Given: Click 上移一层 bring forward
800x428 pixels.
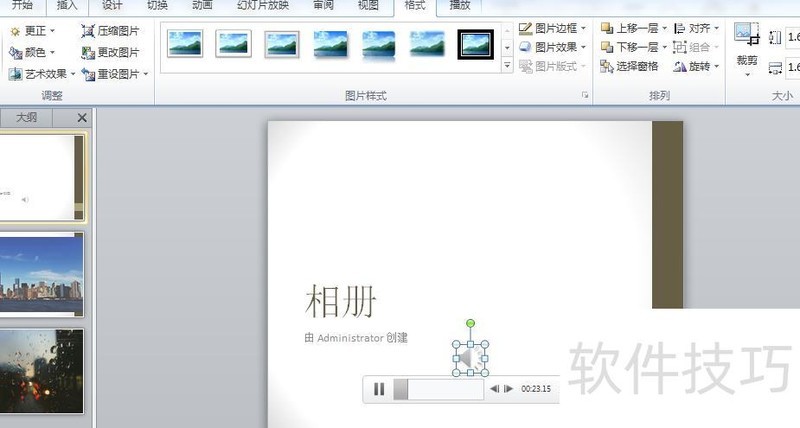Looking at the screenshot, I should pyautogui.click(x=629, y=29).
